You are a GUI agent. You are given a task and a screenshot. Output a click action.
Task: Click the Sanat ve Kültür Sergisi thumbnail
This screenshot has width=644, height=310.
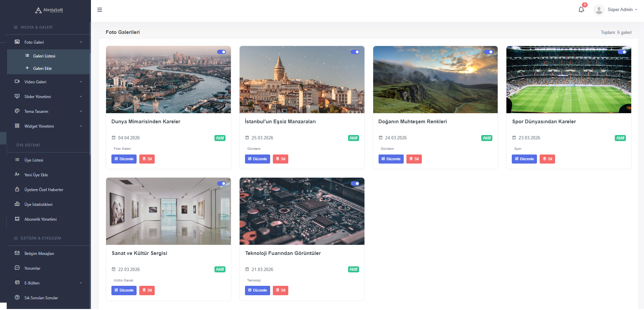point(168,211)
